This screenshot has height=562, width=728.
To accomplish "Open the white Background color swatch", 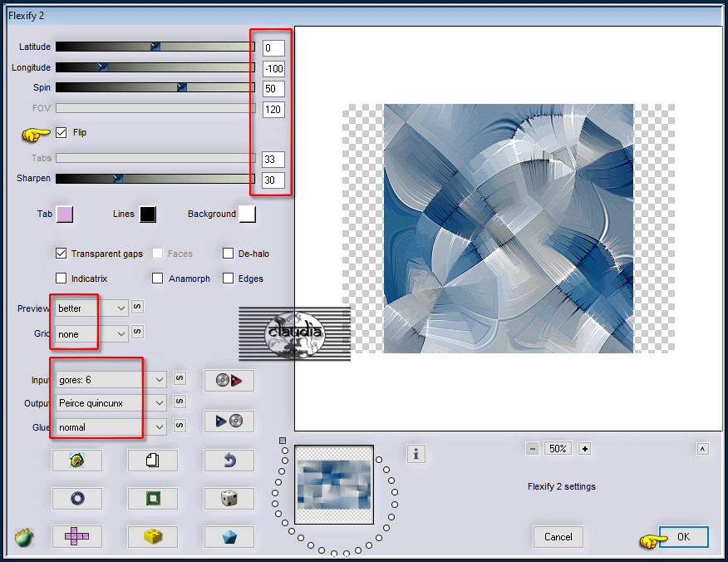I will 248,214.
